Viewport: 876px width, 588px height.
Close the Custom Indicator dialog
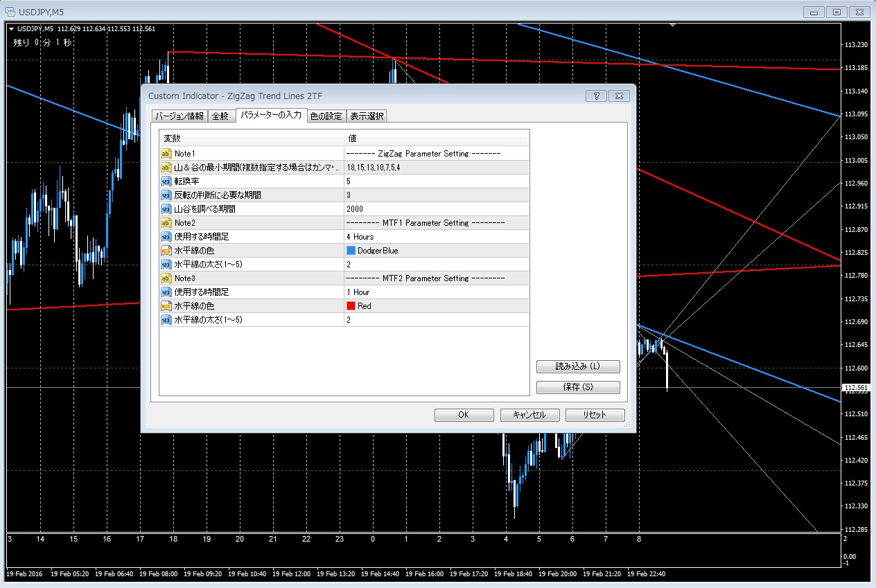[619, 96]
